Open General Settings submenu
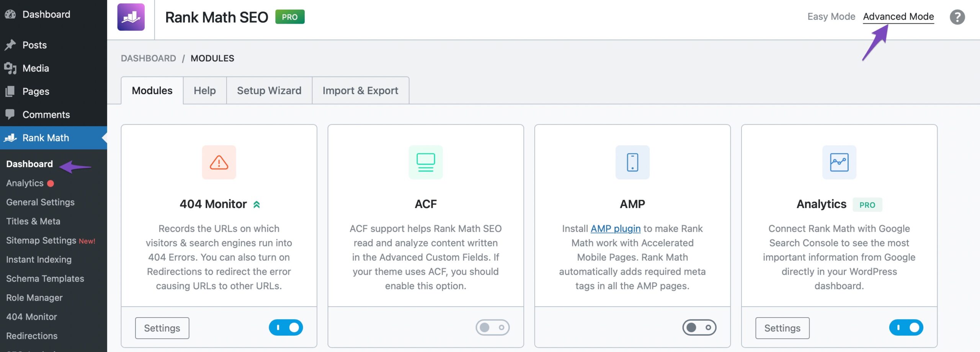This screenshot has width=980, height=352. pos(40,202)
